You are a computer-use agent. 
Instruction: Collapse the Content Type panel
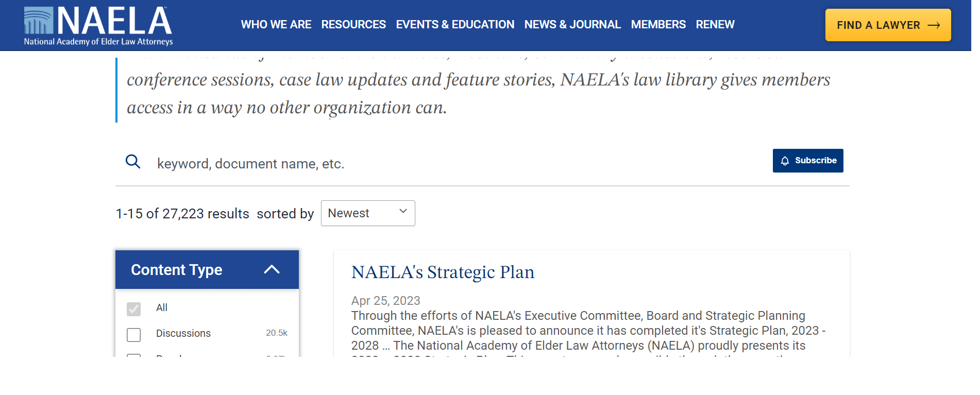point(272,269)
